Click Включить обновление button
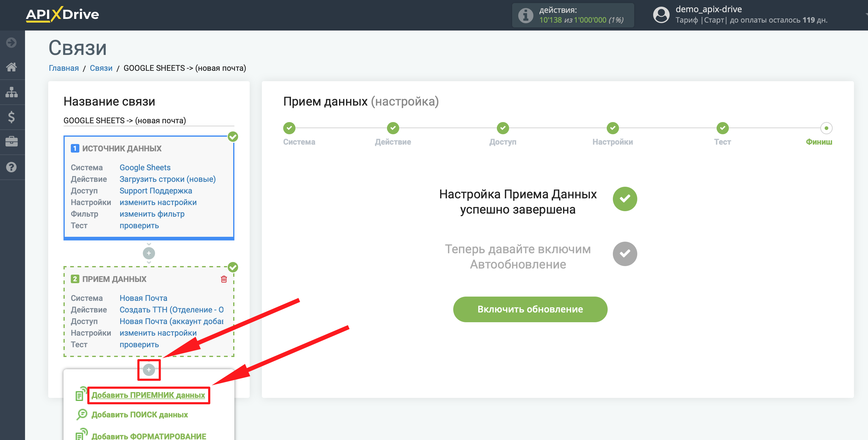 click(530, 309)
